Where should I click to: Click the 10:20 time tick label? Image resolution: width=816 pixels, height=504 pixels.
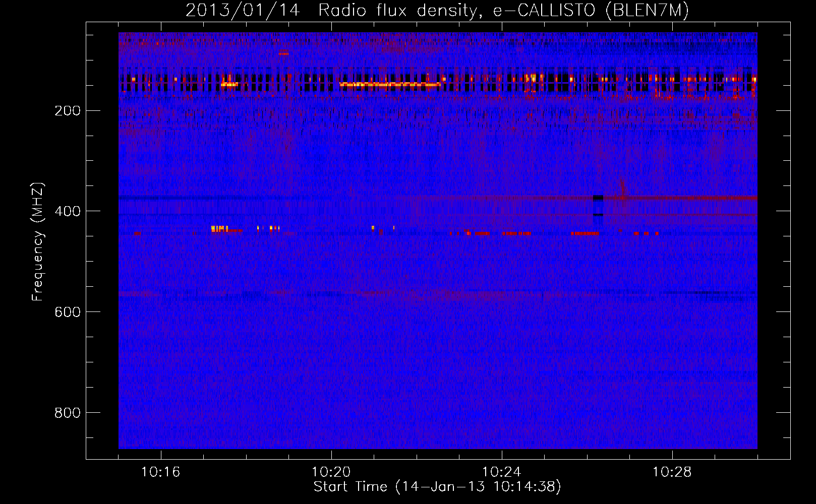click(331, 472)
